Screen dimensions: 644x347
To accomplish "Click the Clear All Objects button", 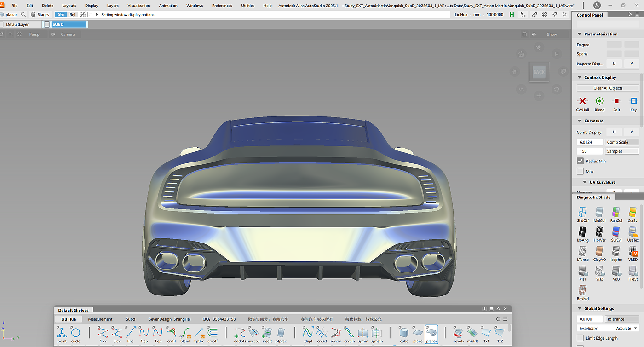I will pos(608,88).
